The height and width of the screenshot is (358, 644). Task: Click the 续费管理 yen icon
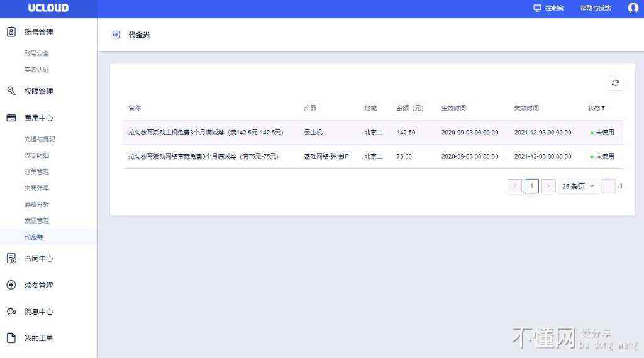click(11, 285)
